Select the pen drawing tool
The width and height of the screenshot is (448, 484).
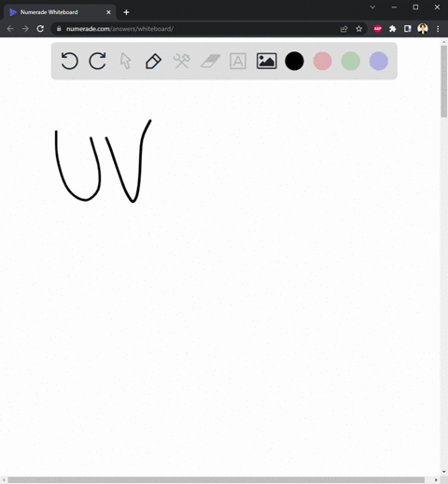click(154, 61)
